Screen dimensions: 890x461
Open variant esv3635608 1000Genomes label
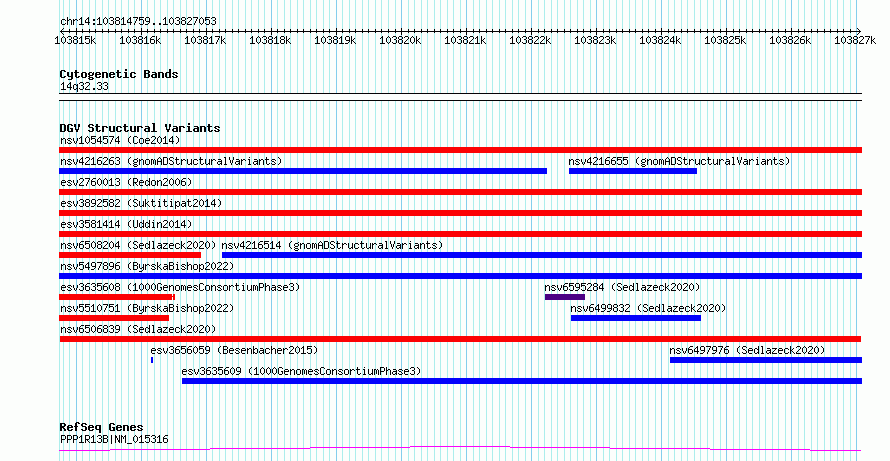click(x=180, y=287)
